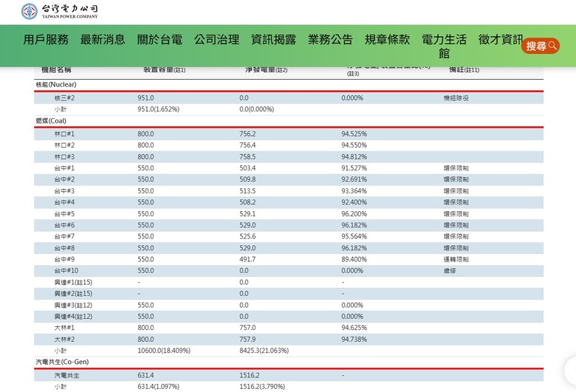Click the 興達#1(註15) unit name

pyautogui.click(x=73, y=283)
